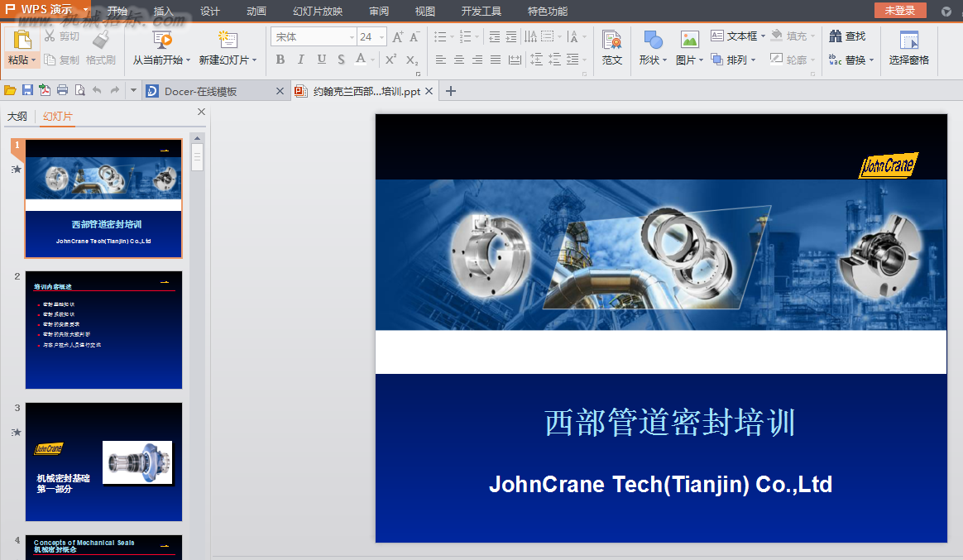Expand quick access toolbar customize arrow

[x=133, y=91]
